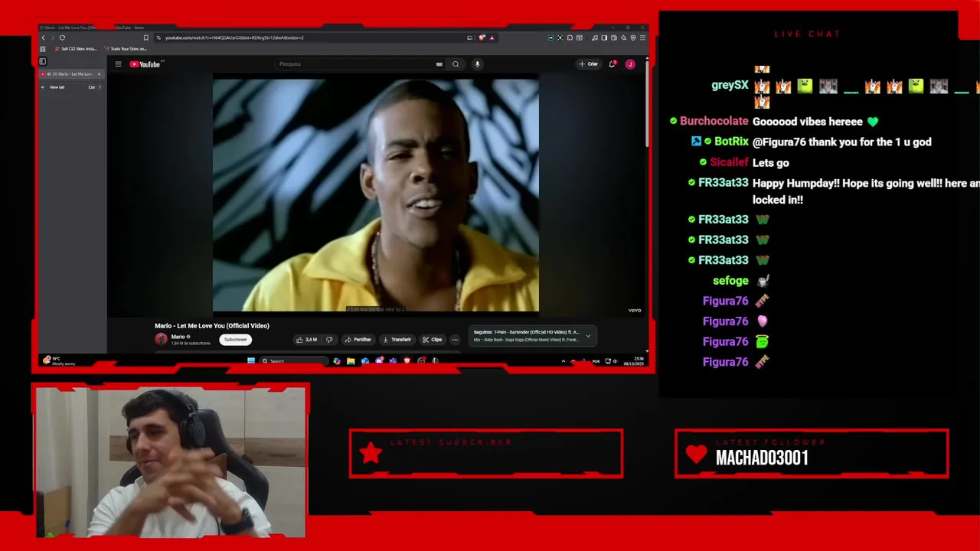Click the Clipe clip button

433,340
